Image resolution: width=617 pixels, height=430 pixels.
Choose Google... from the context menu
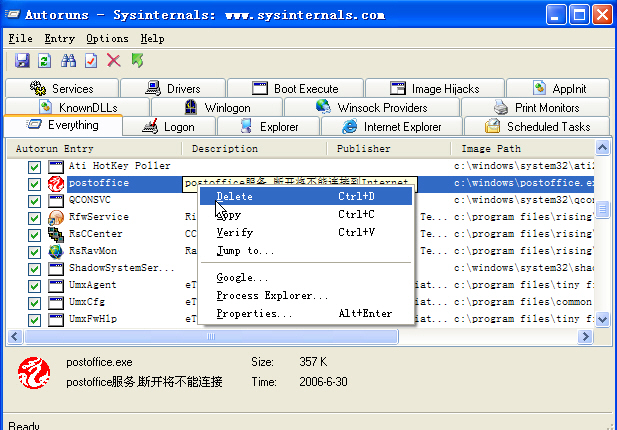click(306, 277)
